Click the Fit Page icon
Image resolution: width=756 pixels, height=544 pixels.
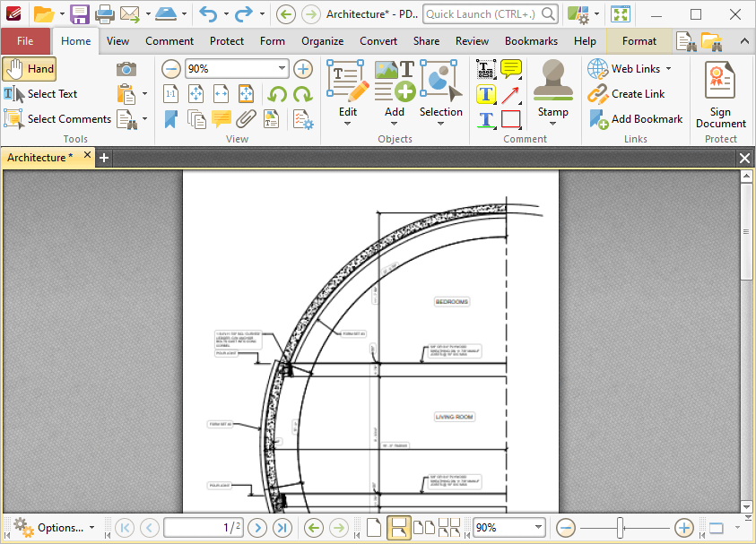coord(196,94)
